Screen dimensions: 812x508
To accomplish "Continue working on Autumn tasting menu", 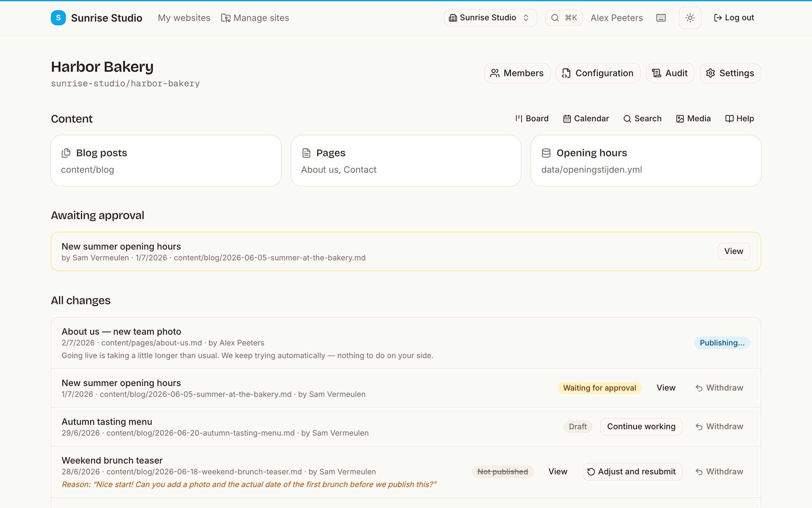I will tap(641, 427).
